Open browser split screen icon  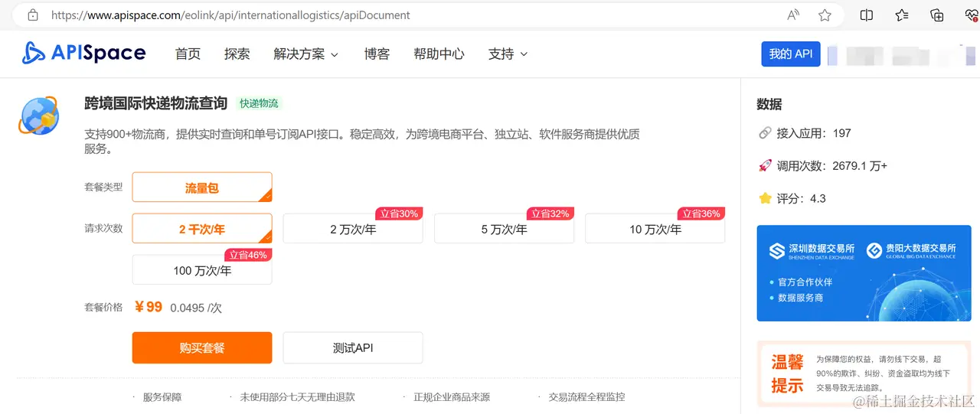[x=867, y=15]
